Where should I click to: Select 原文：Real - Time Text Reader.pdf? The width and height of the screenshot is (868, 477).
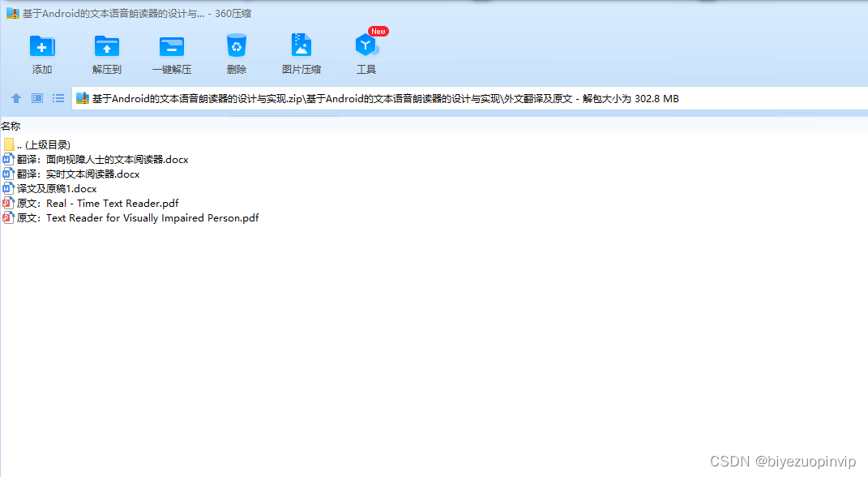[x=91, y=204]
